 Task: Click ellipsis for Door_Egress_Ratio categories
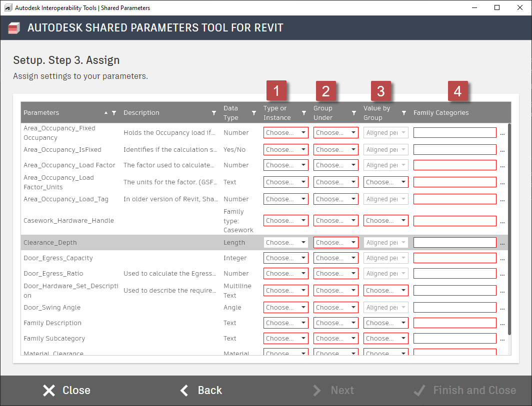[502, 275]
